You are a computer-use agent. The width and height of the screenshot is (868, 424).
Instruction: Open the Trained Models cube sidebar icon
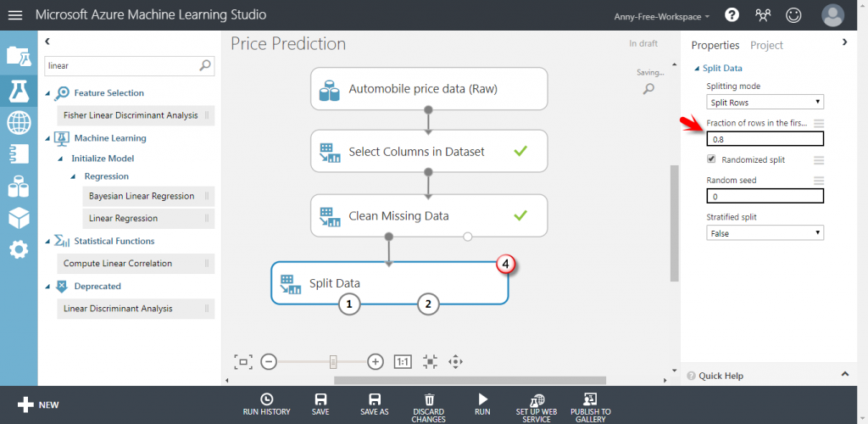(19, 218)
